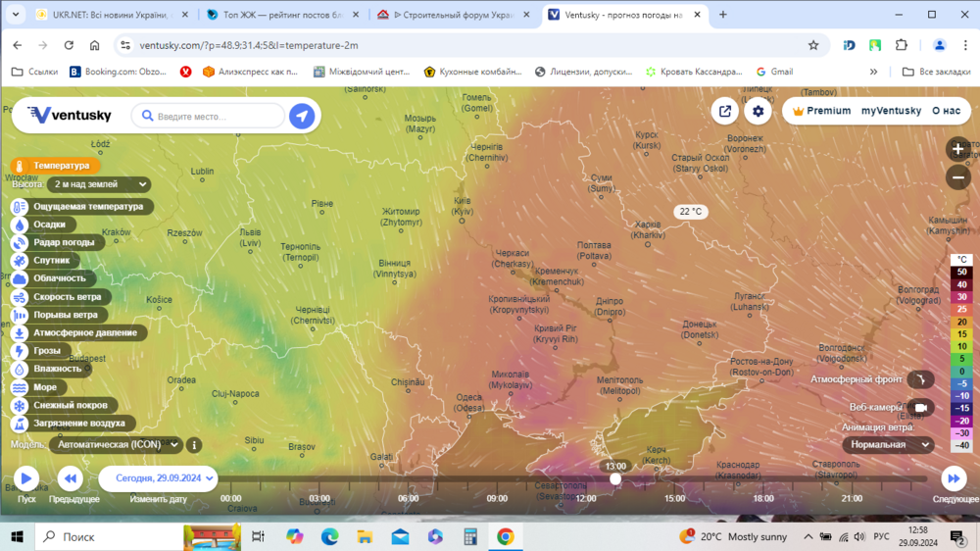The height and width of the screenshot is (551, 980).
Task: Expand the wind animation dropdown "Нормальная"
Action: (x=888, y=445)
